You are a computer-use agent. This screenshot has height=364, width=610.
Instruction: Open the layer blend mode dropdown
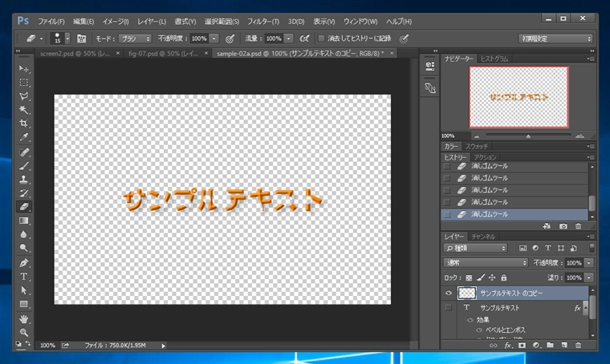[486, 263]
